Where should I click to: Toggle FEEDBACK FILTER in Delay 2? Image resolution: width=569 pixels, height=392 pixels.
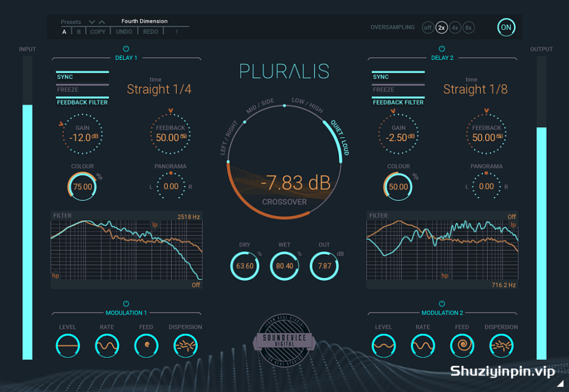pos(398,102)
